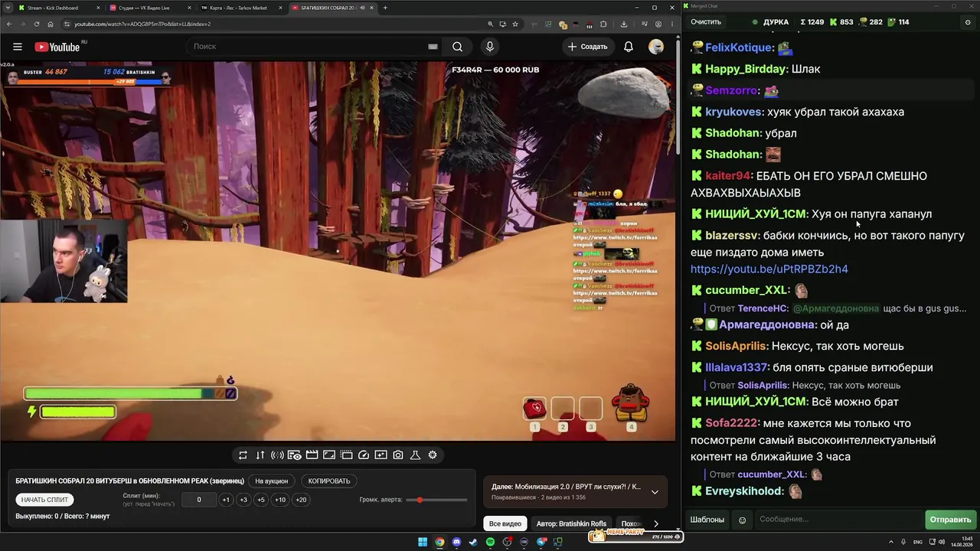Select 'Автор: Bratishkin Rofls' filter chip
Viewport: 980px width, 551px height.
coord(571,523)
